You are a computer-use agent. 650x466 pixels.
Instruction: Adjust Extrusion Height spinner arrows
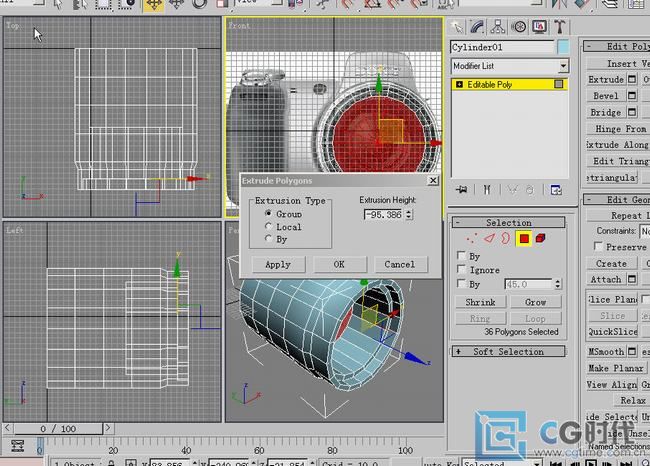[409, 214]
